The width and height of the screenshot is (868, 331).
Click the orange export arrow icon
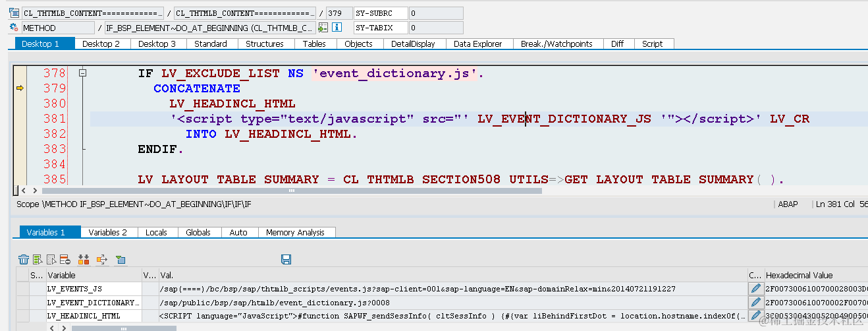[x=101, y=260]
